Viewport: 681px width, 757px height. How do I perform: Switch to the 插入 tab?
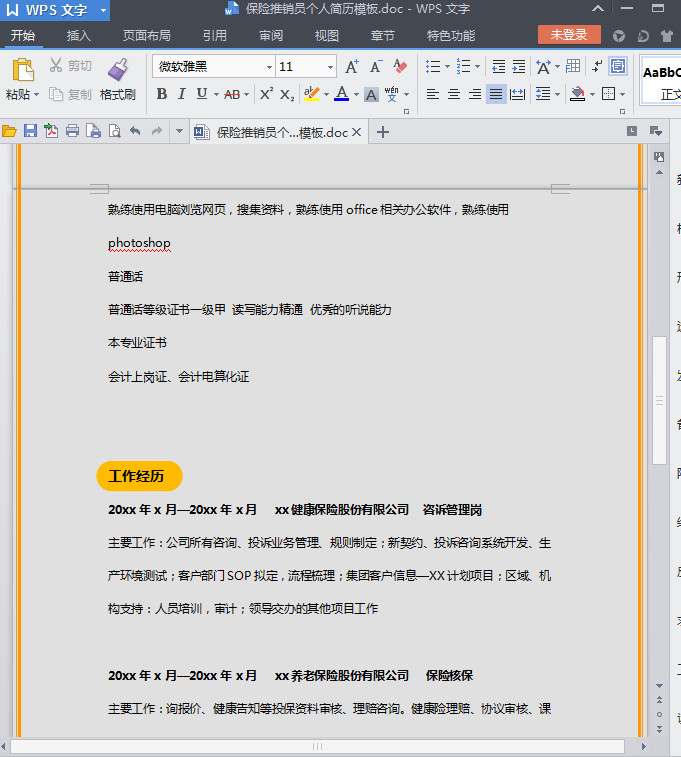coord(78,35)
